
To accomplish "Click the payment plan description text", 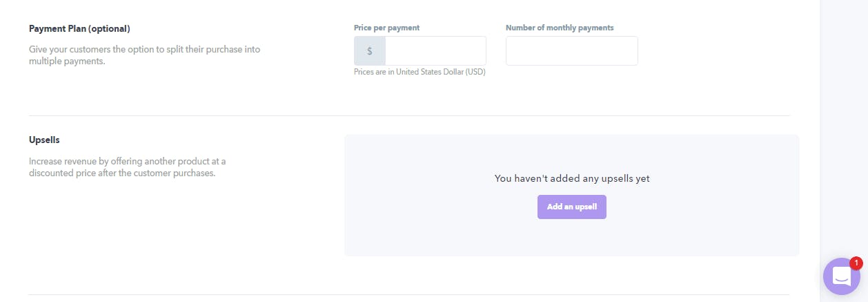I will tap(144, 55).
